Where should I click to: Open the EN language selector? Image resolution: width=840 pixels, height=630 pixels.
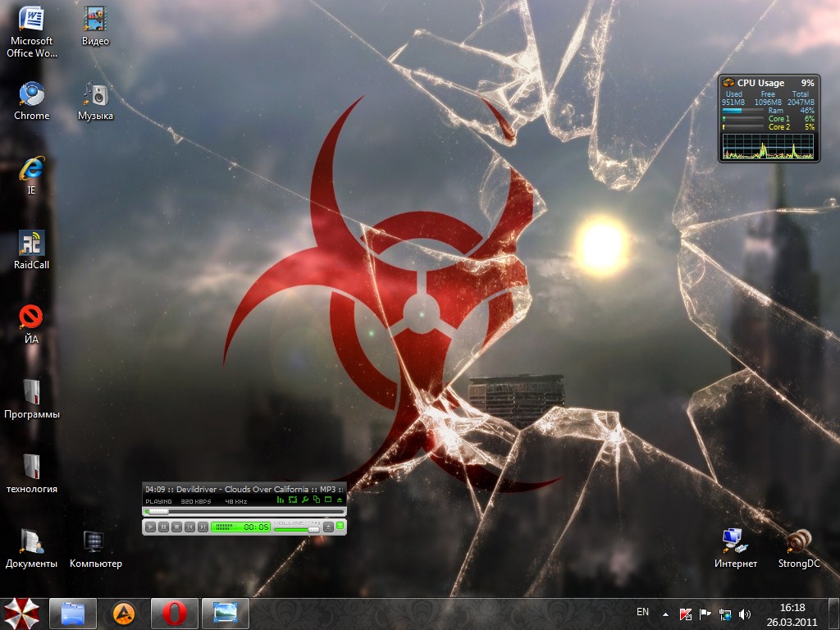coord(642,612)
